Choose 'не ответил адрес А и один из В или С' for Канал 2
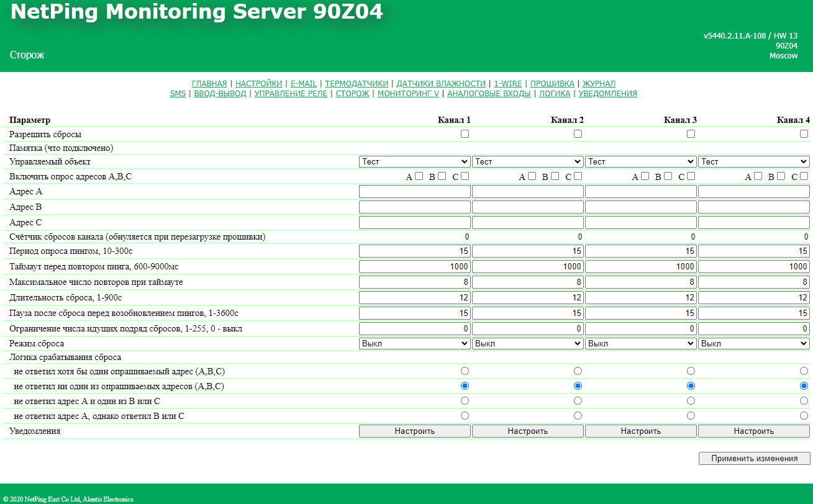813x504 pixels. tap(578, 401)
